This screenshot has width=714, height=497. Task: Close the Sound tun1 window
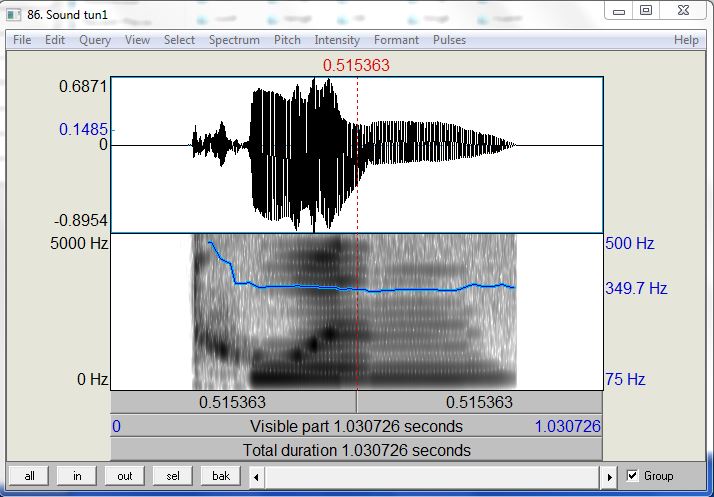point(683,11)
